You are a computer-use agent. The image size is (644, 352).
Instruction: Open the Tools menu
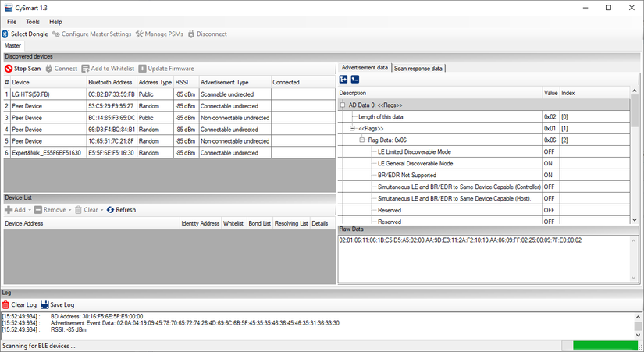pyautogui.click(x=33, y=22)
